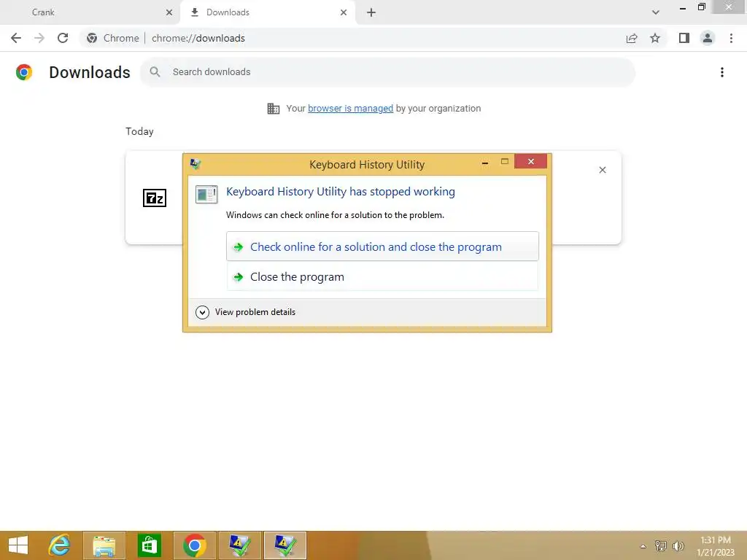Click the active Keyboard History Utility taskbar icon
This screenshot has height=560, width=747.
click(x=285, y=545)
